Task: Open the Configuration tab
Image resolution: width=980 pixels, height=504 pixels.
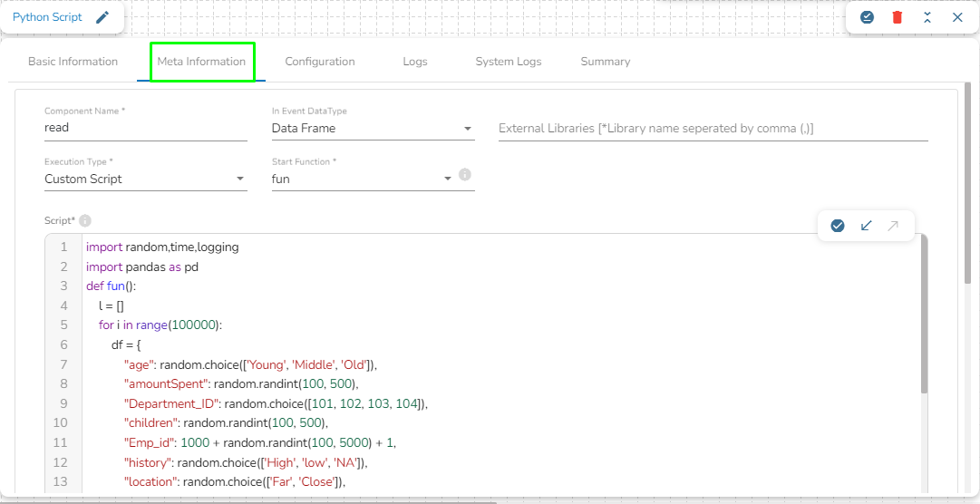Action: click(320, 62)
